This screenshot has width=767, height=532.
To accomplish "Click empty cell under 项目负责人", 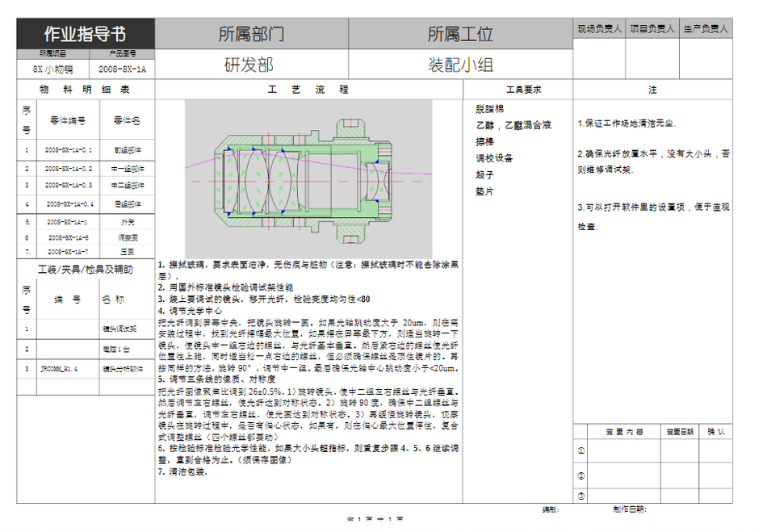I will tap(652, 58).
